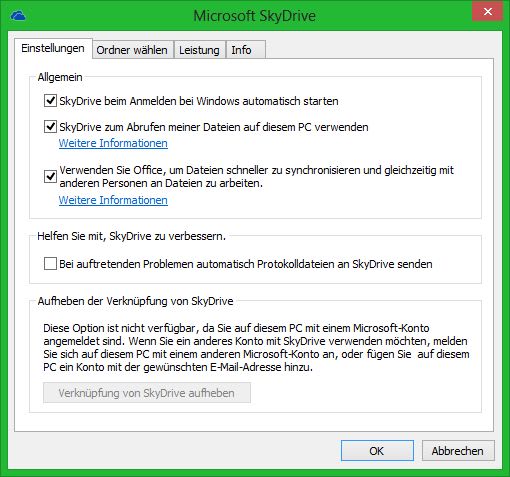
Task: Click the Allgemein group label
Action: tap(60, 77)
